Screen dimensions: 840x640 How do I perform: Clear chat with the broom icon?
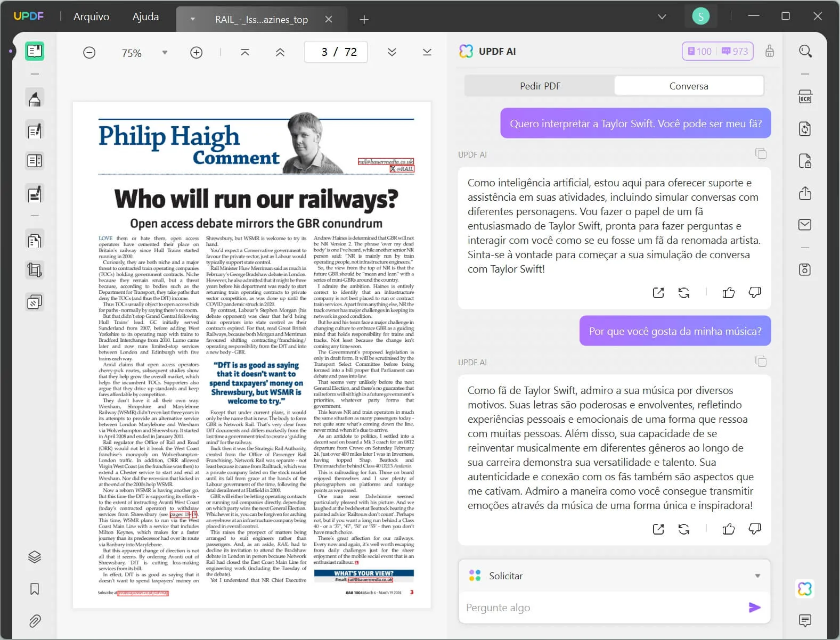pos(770,51)
